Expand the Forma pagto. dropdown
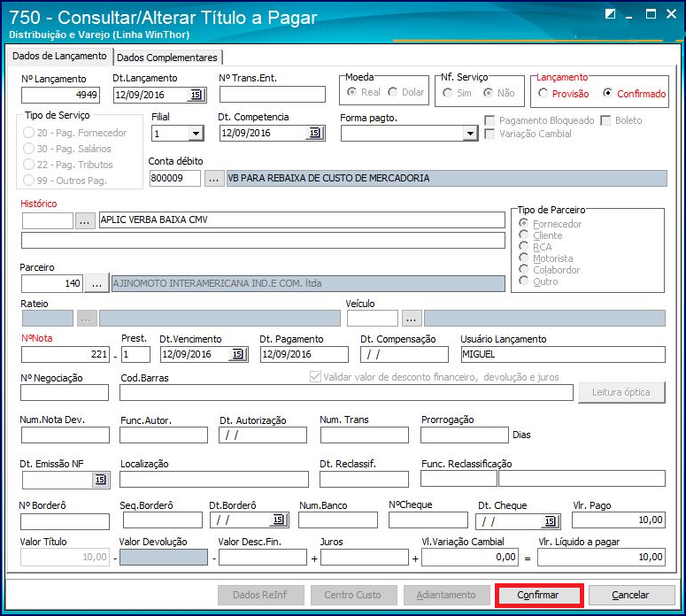The height and width of the screenshot is (616, 686). pos(470,133)
